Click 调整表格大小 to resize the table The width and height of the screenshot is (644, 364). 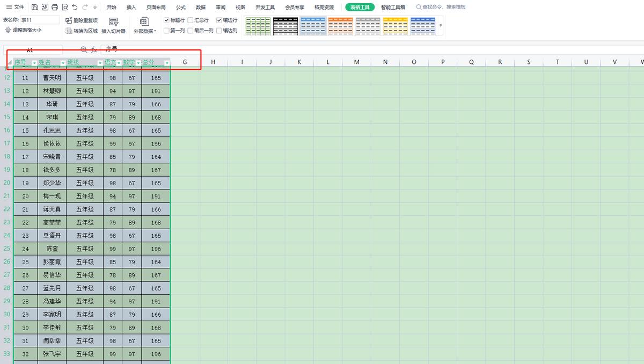(26, 30)
